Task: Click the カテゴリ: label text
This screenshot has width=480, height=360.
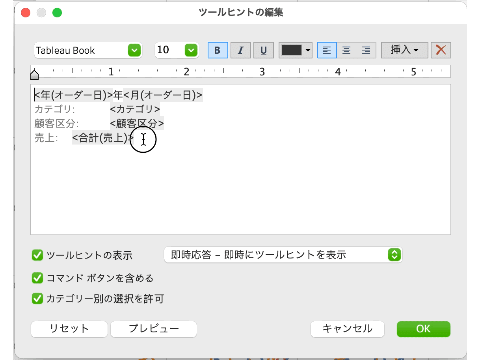Action: pyautogui.click(x=55, y=109)
